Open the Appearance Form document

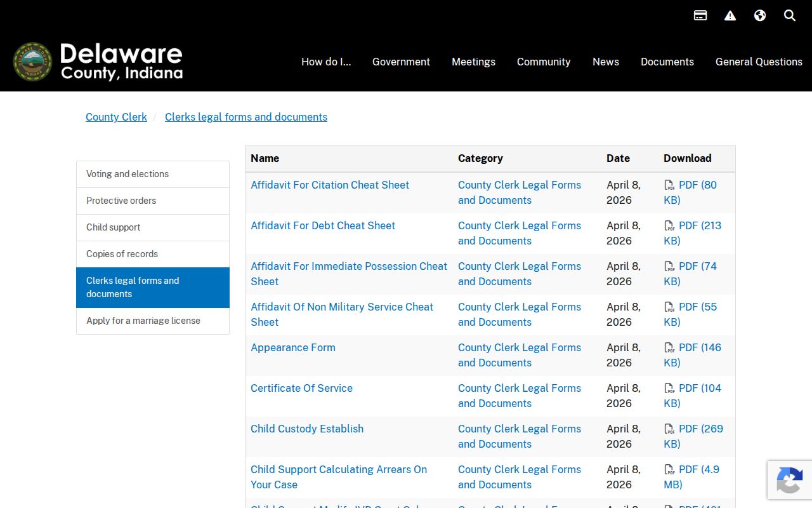click(x=293, y=347)
